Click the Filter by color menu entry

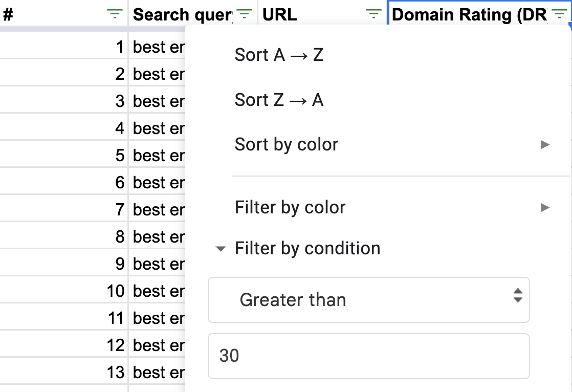point(290,207)
